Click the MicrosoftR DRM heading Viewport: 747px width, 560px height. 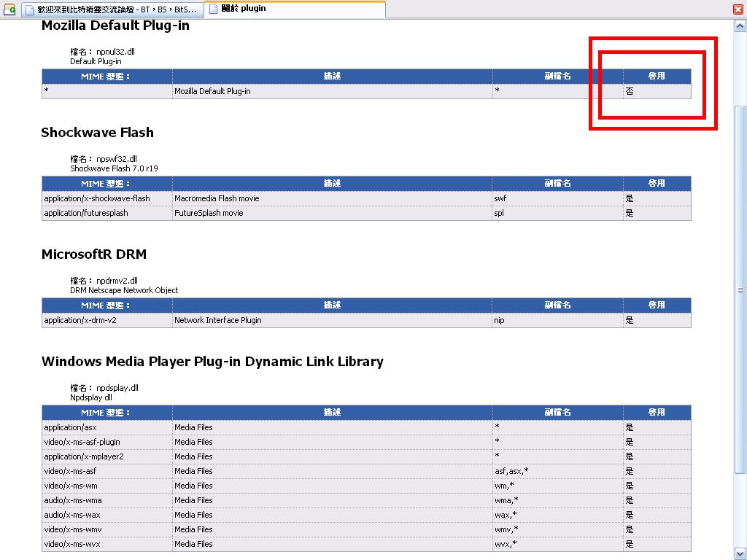pyautogui.click(x=93, y=254)
